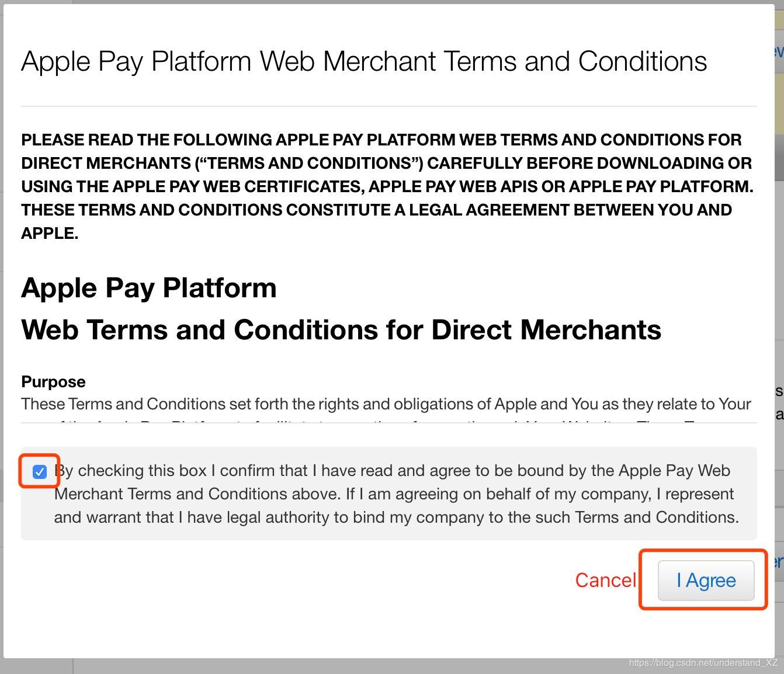Click the bold word 'APPLE.' ending the notice
The height and width of the screenshot is (674, 784).
[50, 234]
